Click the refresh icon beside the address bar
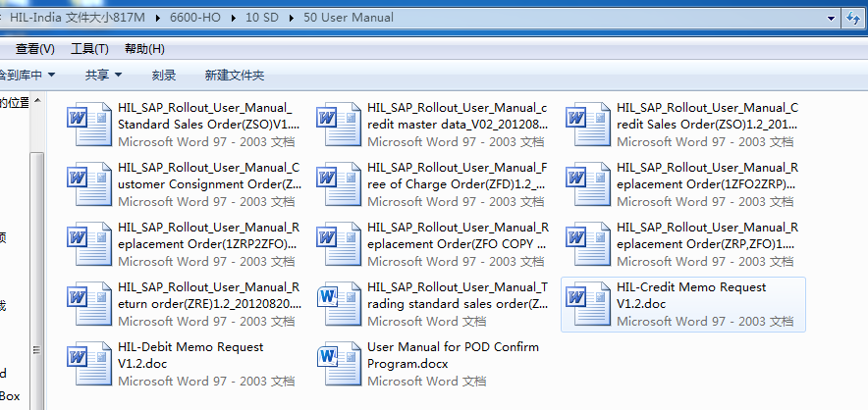 point(853,18)
